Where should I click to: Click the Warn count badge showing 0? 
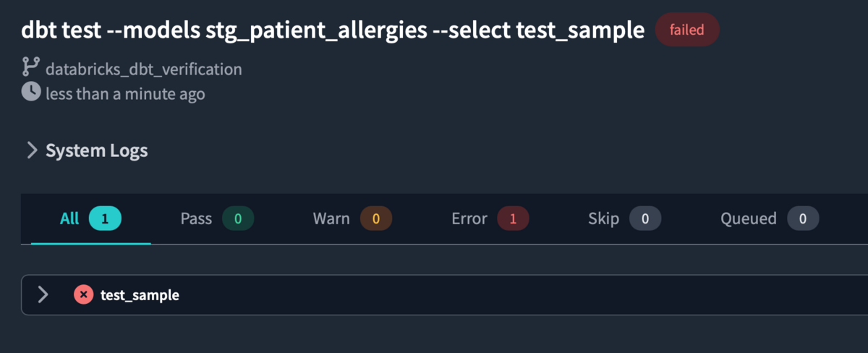376,218
